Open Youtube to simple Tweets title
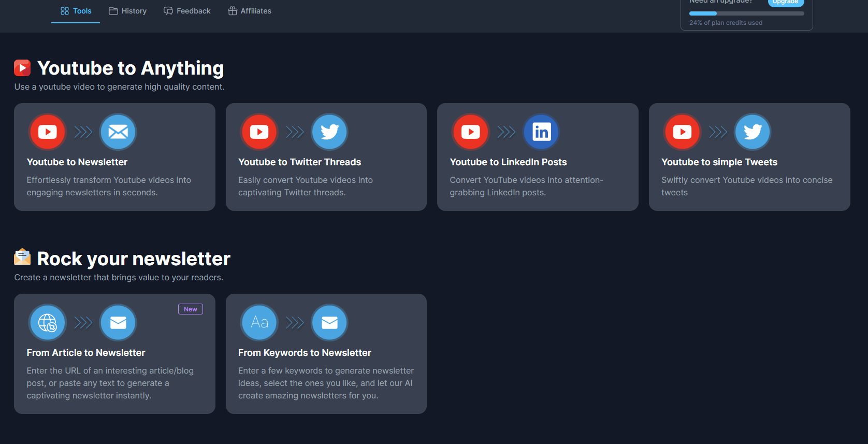This screenshot has width=868, height=444. coord(719,162)
